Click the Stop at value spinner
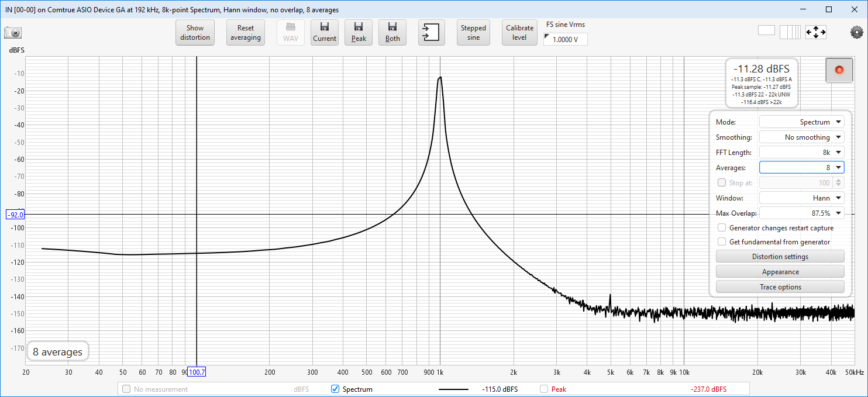 [801, 183]
